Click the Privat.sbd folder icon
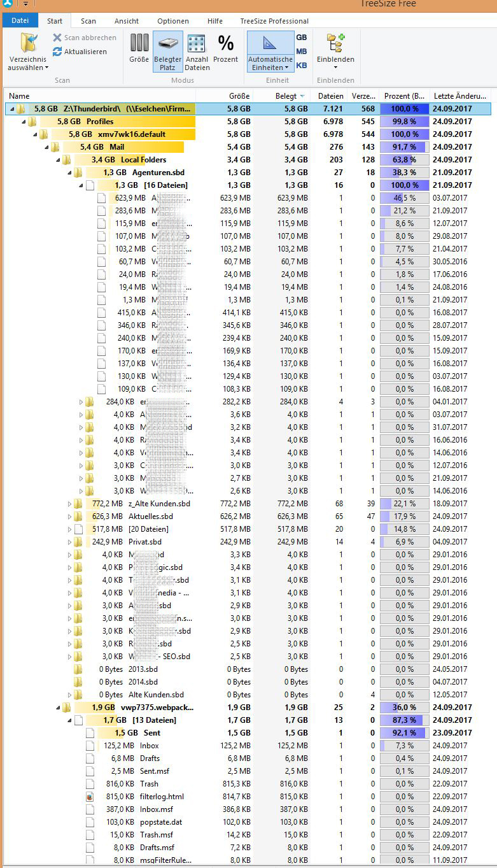Image resolution: width=497 pixels, height=868 pixels. (x=78, y=542)
